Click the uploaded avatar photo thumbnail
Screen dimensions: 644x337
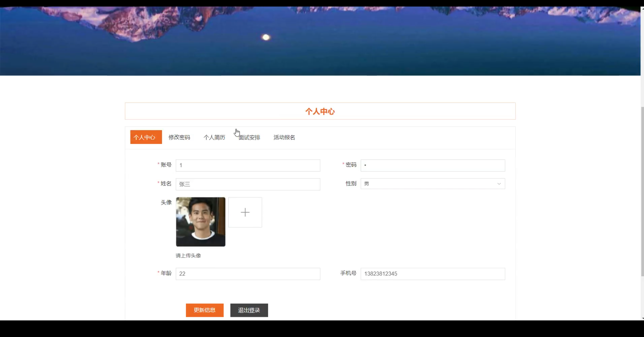point(200,222)
